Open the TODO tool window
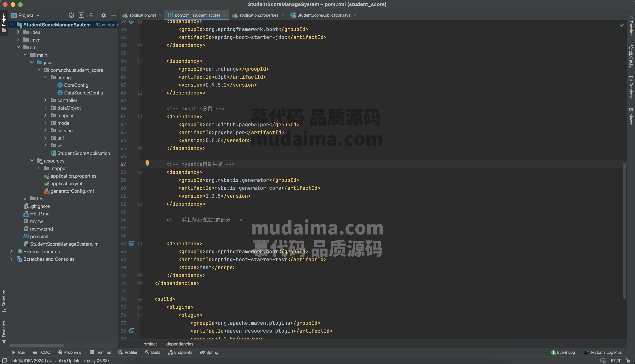This screenshot has height=364, width=635. (42, 352)
